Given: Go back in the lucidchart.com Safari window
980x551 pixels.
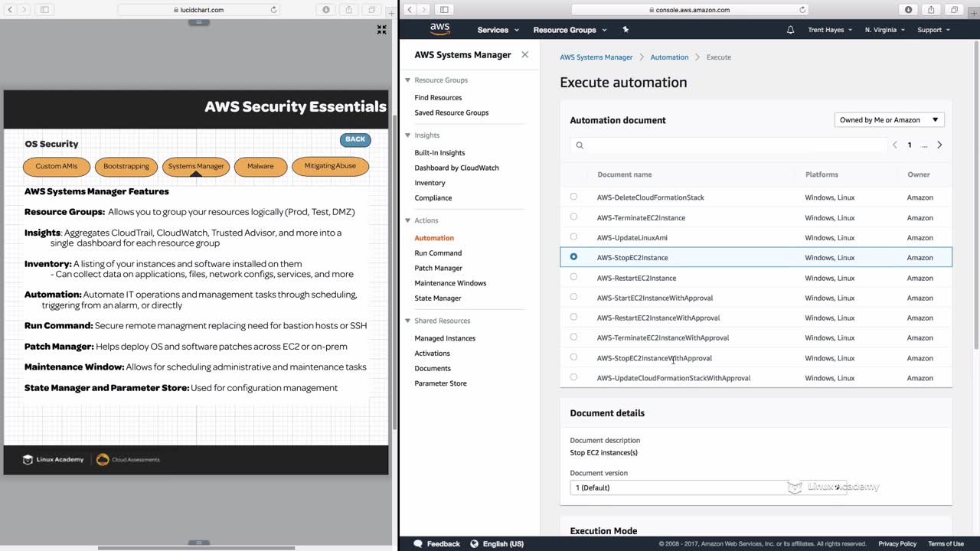Looking at the screenshot, I should tap(9, 10).
